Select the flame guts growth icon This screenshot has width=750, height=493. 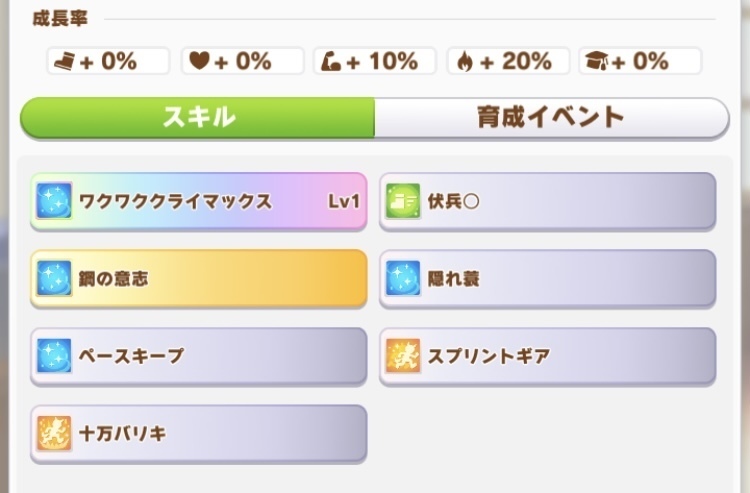(x=464, y=62)
